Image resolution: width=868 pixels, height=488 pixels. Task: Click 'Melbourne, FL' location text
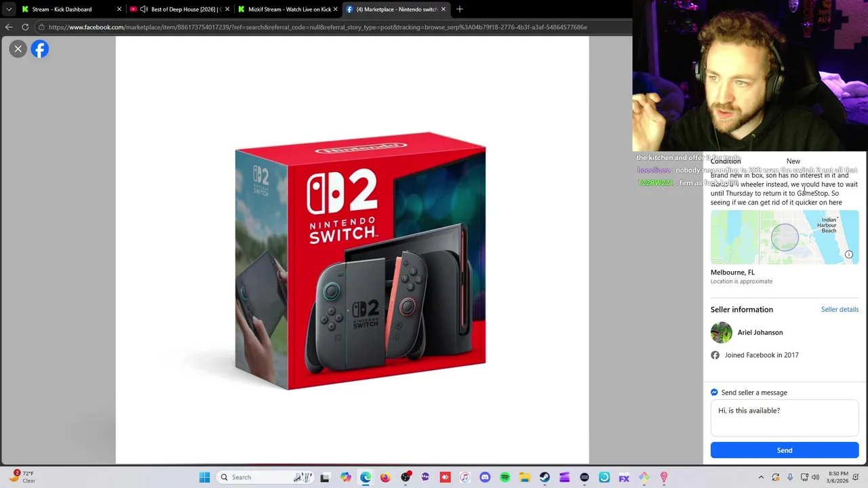732,272
